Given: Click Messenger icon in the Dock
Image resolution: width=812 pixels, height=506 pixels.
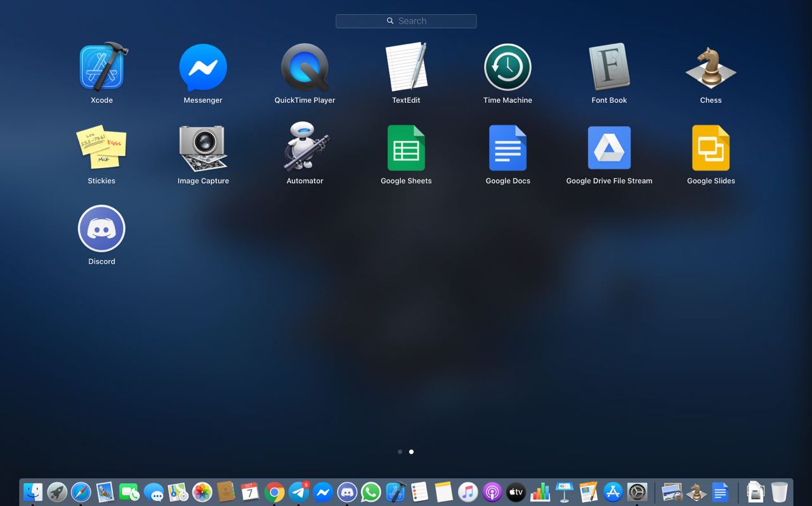Looking at the screenshot, I should click(x=323, y=492).
